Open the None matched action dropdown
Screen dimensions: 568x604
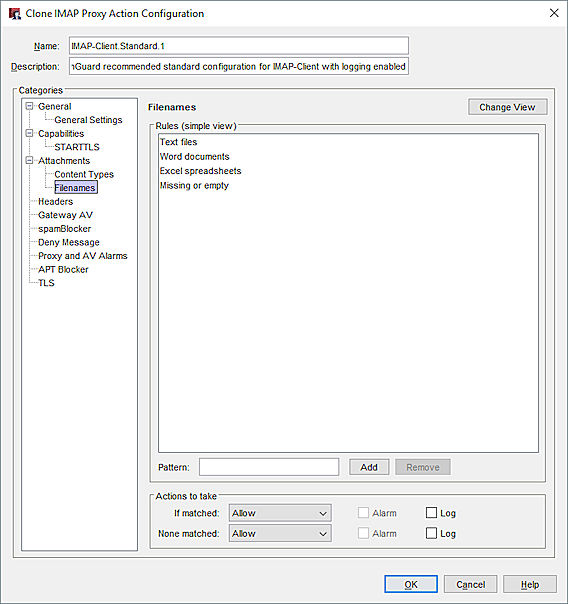coord(280,534)
